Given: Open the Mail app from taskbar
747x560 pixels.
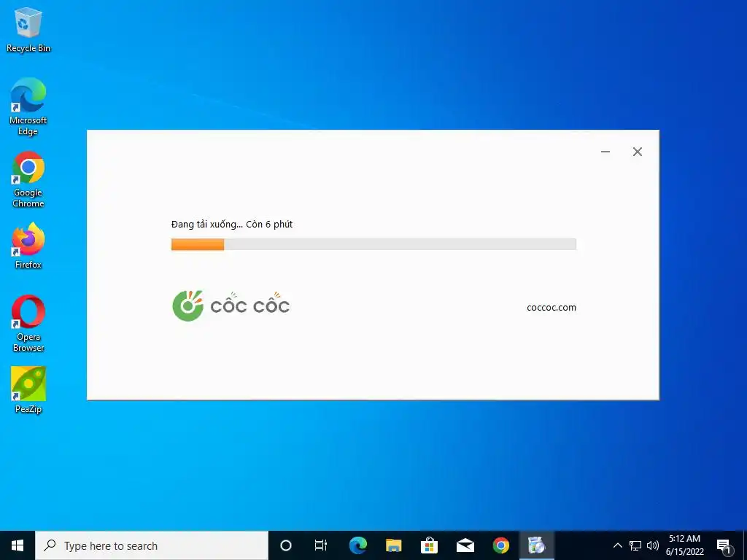Looking at the screenshot, I should 465,545.
